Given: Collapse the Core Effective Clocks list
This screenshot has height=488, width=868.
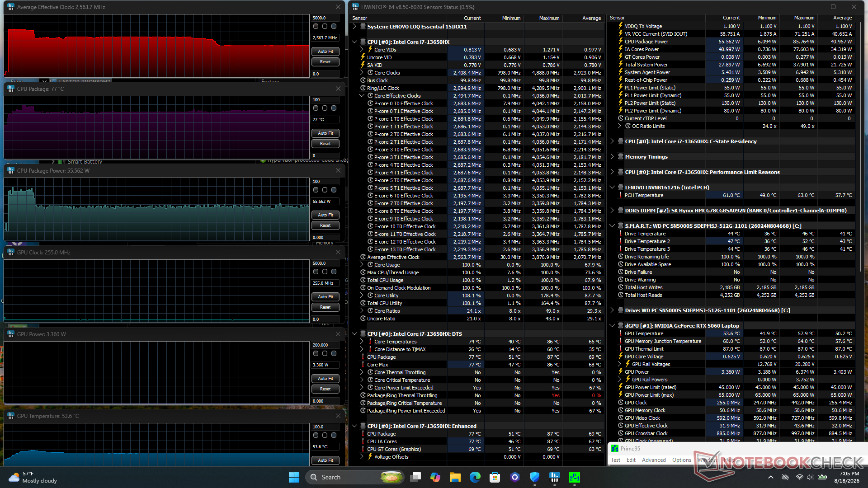Looking at the screenshot, I should [362, 96].
